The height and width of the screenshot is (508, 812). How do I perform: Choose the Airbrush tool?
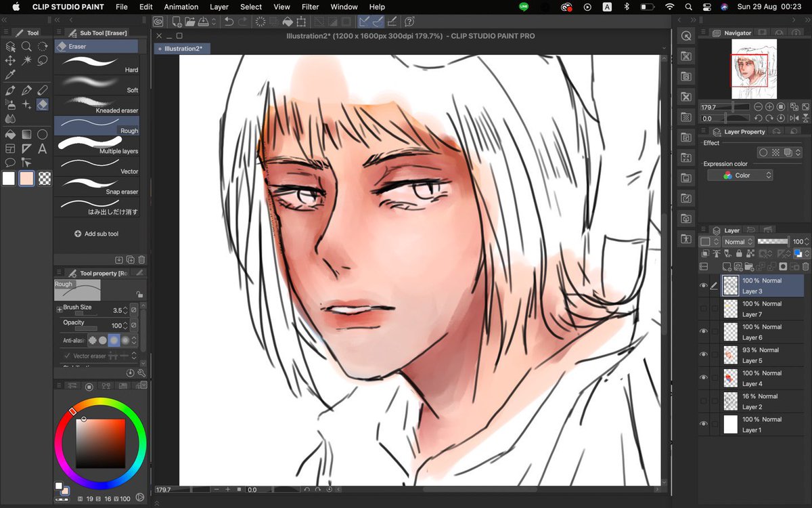coord(10,104)
